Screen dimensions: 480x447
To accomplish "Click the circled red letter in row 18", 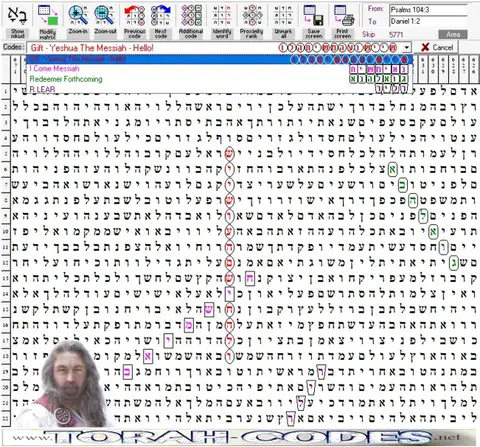I will click(x=229, y=356).
